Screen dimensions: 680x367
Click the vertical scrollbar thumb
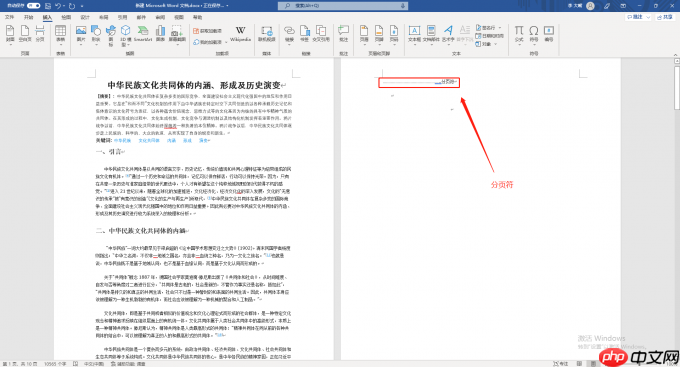677,88
